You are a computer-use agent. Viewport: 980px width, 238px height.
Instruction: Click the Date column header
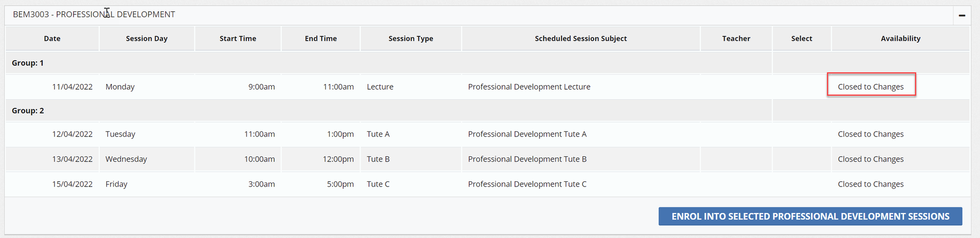(52, 39)
